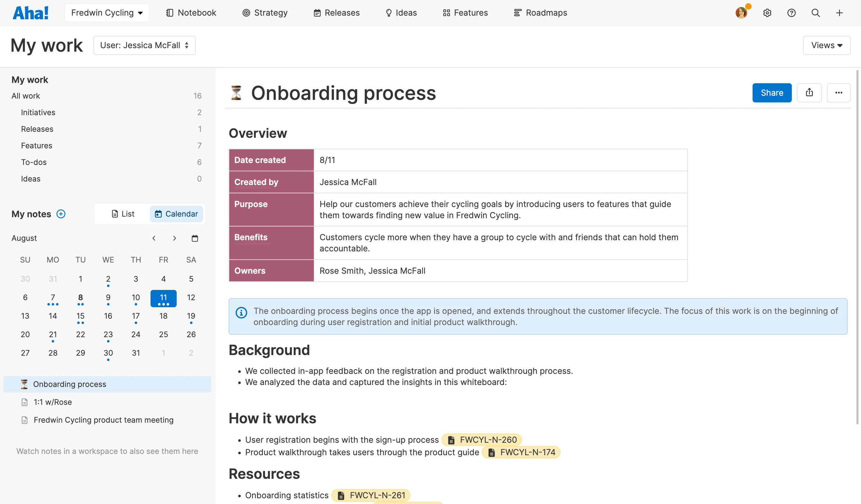Click the blue Share button
Image resolution: width=861 pixels, height=504 pixels.
coord(771,93)
